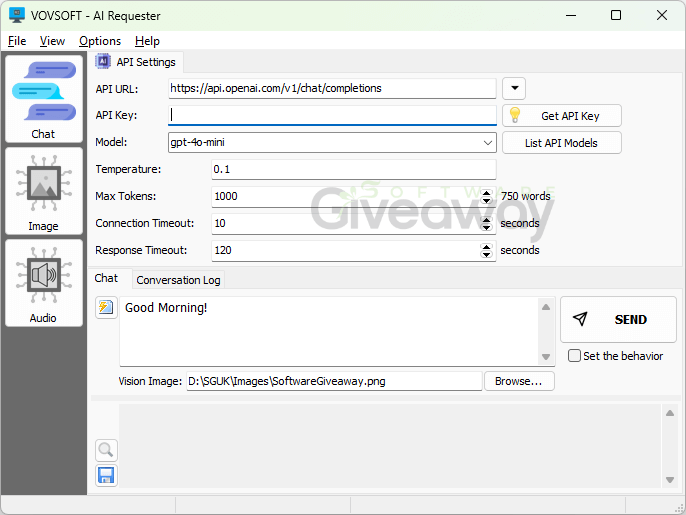Focus the API URL input field
The width and height of the screenshot is (686, 515).
(332, 88)
